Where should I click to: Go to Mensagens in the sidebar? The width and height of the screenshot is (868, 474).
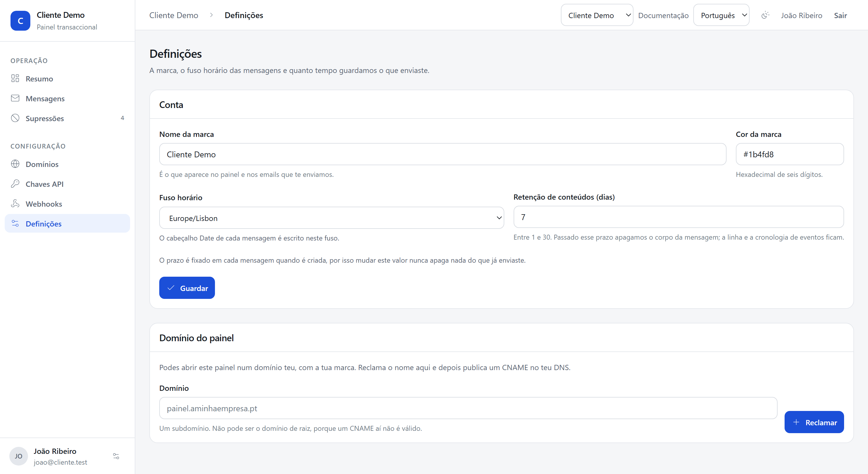67,98
